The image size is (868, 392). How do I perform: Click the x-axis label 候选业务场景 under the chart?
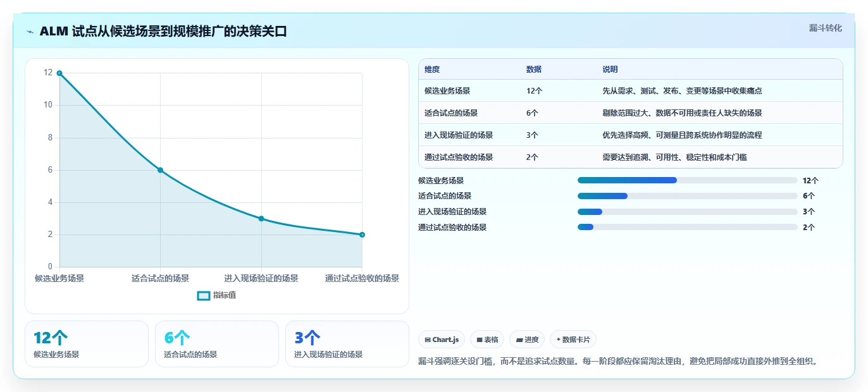59,278
